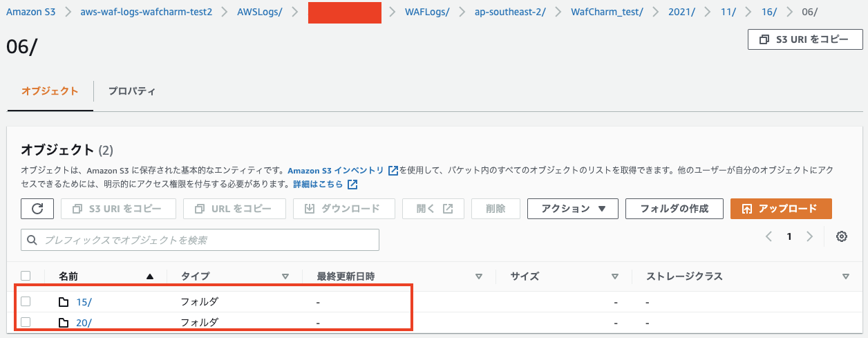868x338 pixels.
Task: Click the folder icon next to 20/
Action: [x=64, y=323]
